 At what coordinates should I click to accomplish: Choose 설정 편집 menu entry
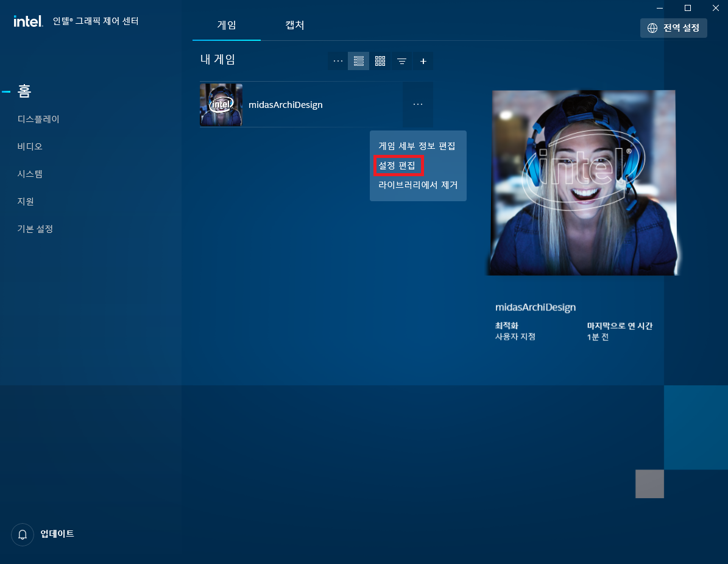397,165
